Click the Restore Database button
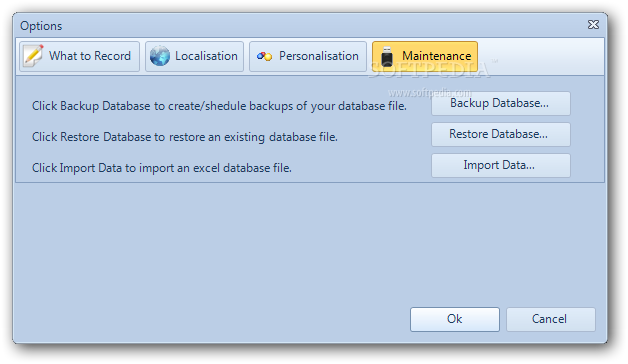The height and width of the screenshot is (364, 628). (501, 134)
